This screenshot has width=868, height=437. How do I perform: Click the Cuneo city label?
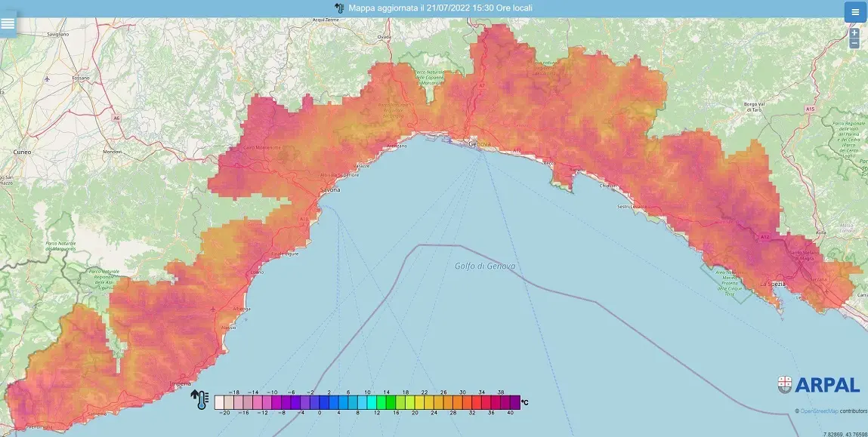click(23, 152)
